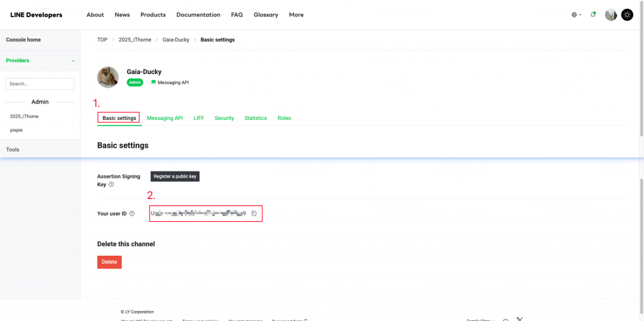Switch to the LIFF tab
644x321 pixels.
199,118
